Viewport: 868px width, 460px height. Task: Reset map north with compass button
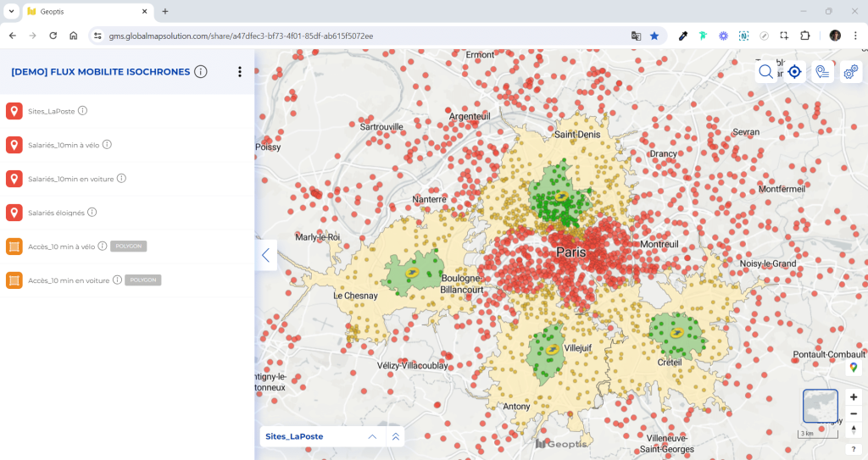point(853,430)
